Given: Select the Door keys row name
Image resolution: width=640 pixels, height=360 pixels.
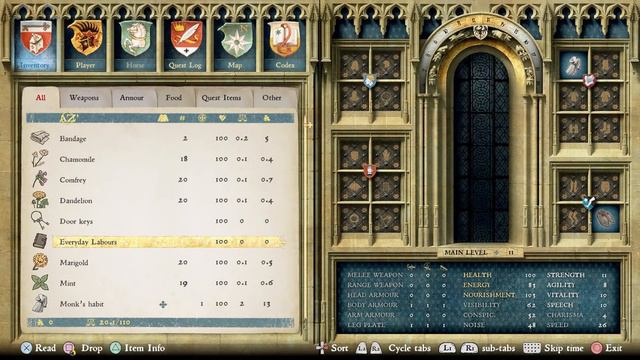Looking at the screenshot, I should (x=76, y=221).
